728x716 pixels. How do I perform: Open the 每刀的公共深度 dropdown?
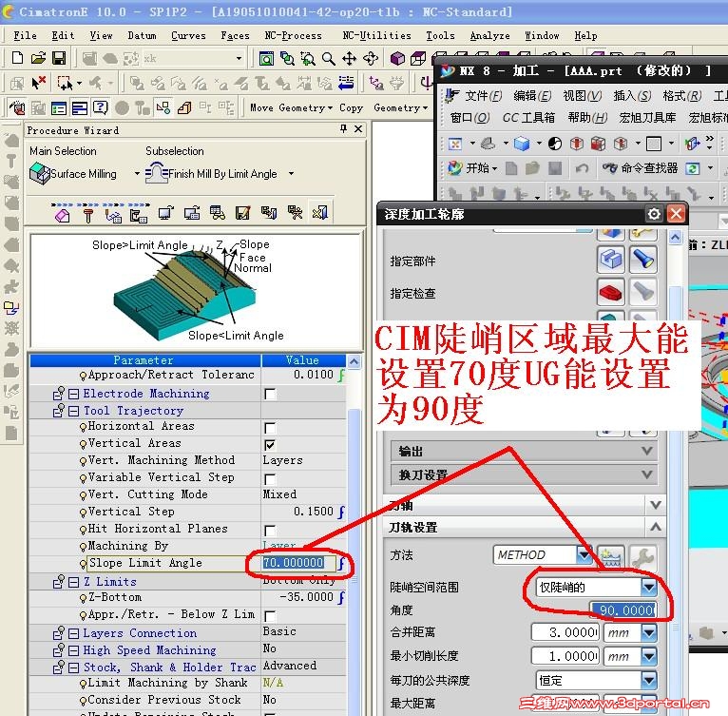click(648, 681)
